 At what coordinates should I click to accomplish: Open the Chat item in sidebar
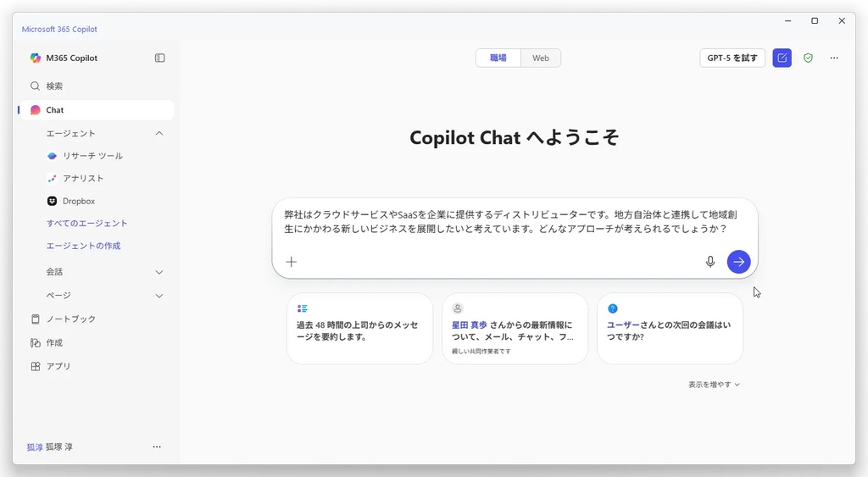click(x=97, y=110)
